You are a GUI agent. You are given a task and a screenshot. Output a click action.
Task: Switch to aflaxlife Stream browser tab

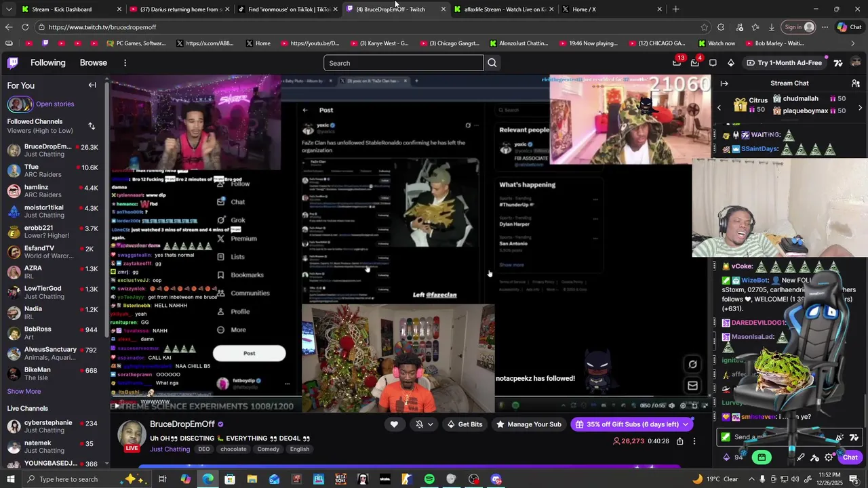click(x=505, y=9)
